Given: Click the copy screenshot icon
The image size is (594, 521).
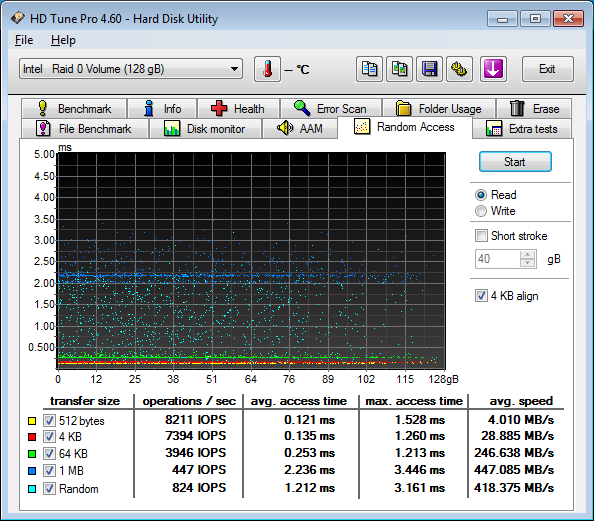Looking at the screenshot, I should point(399,69).
